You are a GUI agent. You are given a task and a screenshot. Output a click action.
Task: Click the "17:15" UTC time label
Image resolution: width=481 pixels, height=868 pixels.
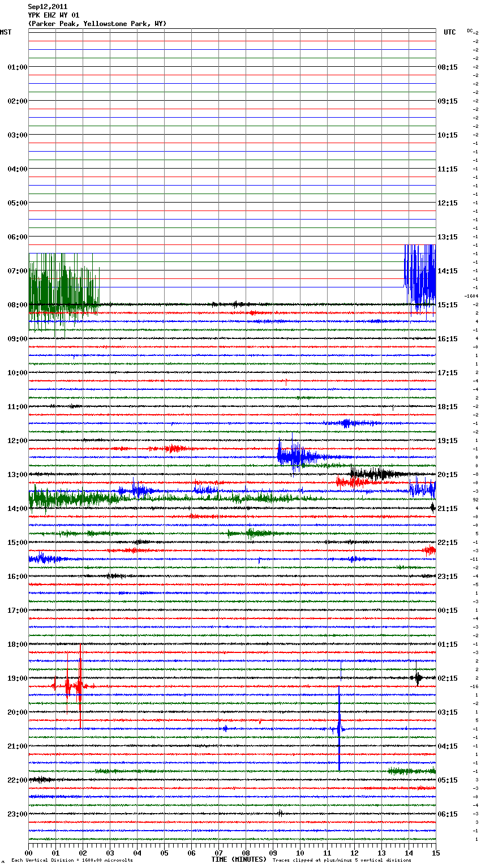pyautogui.click(x=448, y=373)
